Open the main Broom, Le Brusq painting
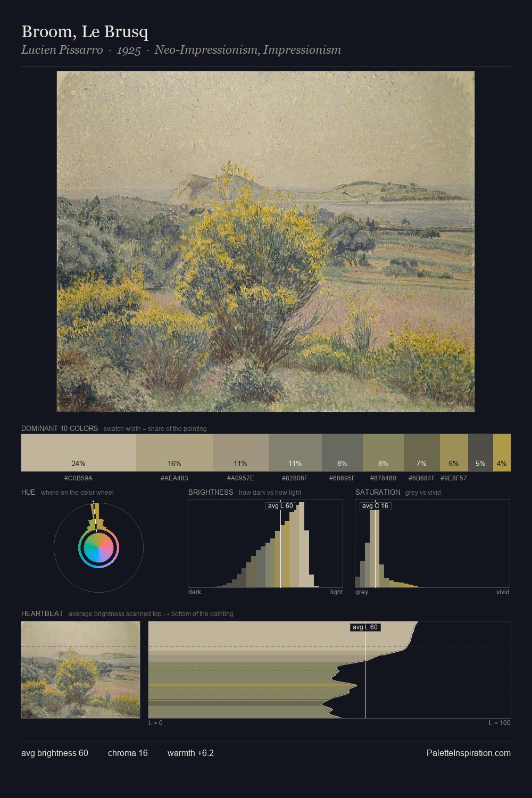This screenshot has width=532, height=798. point(265,242)
